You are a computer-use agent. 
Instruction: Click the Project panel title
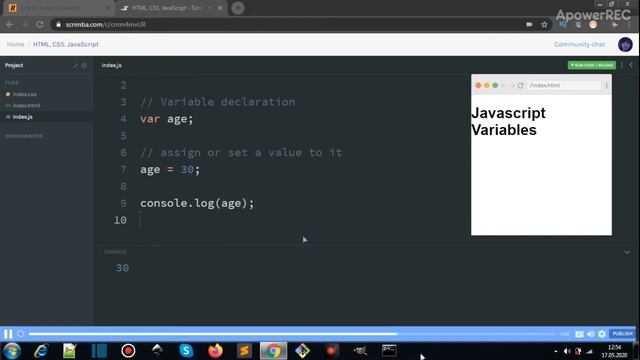(14, 65)
